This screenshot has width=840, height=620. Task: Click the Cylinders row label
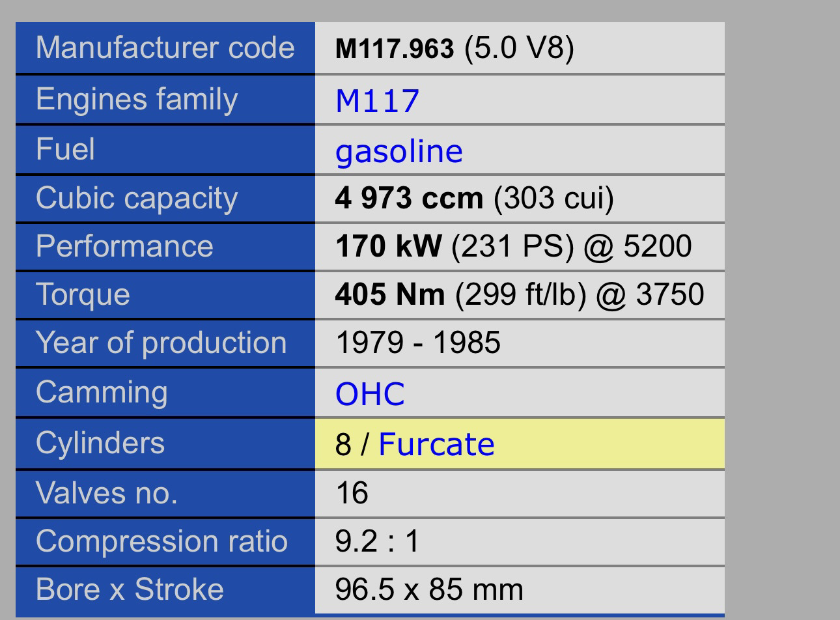[100, 444]
